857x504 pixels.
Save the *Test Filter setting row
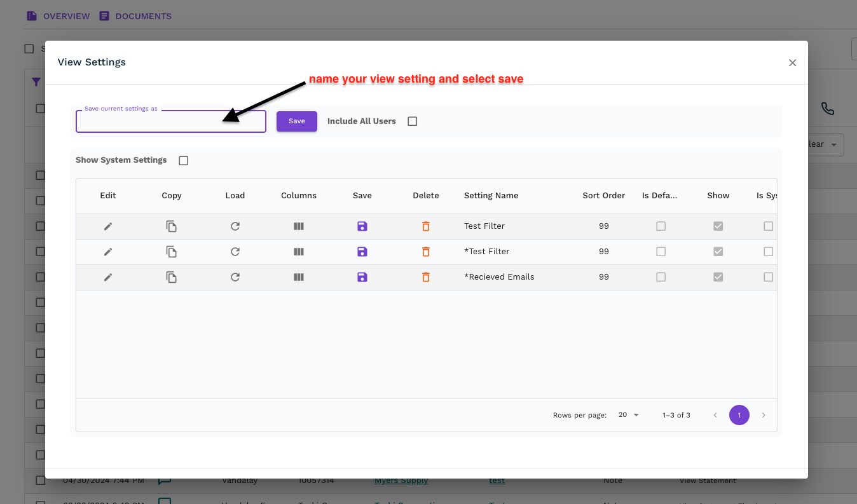[362, 252]
